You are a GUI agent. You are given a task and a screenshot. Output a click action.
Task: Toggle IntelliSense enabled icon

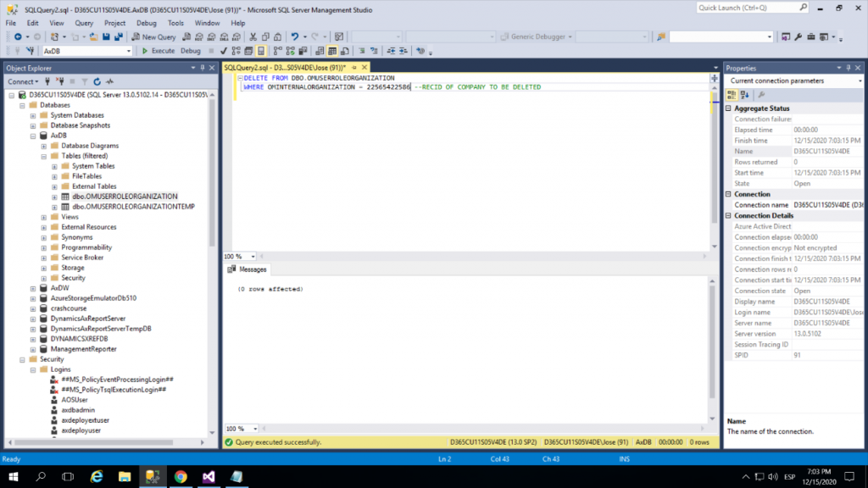261,51
